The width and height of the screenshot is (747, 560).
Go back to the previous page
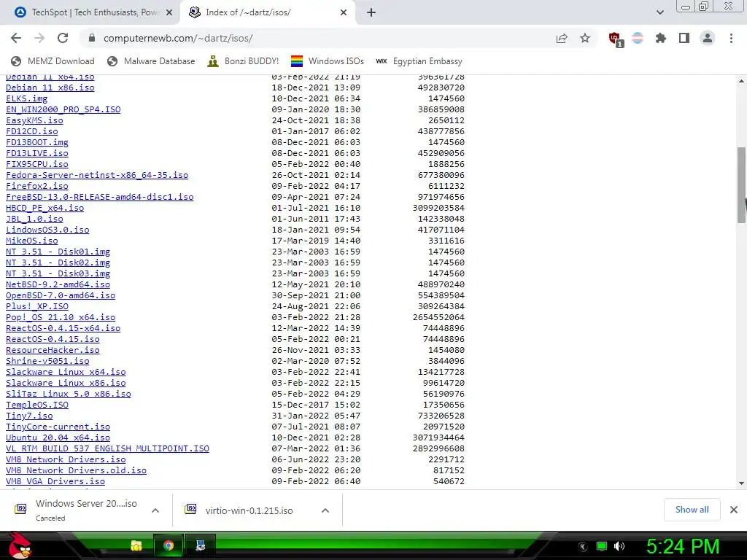click(x=16, y=38)
